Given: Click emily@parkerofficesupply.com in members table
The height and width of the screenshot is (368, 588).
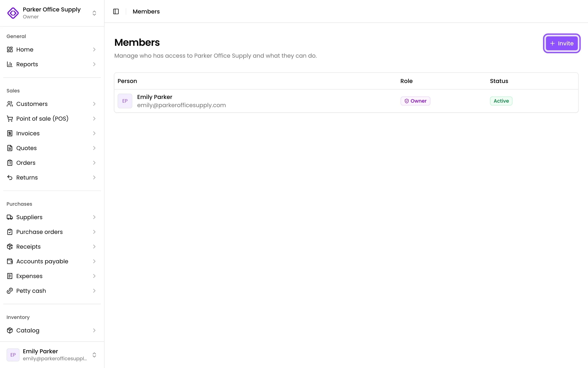Looking at the screenshot, I should click(x=182, y=105).
